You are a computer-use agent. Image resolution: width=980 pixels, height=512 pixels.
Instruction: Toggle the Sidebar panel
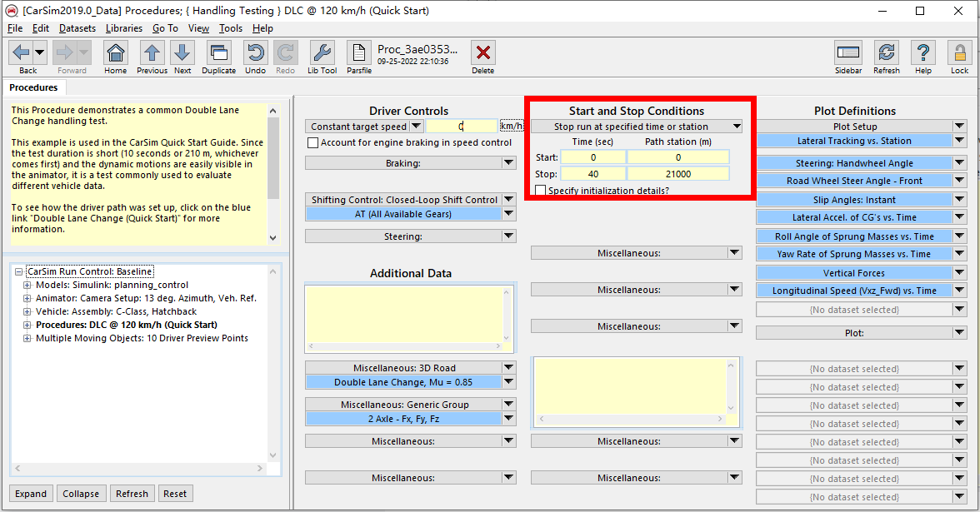(x=848, y=52)
